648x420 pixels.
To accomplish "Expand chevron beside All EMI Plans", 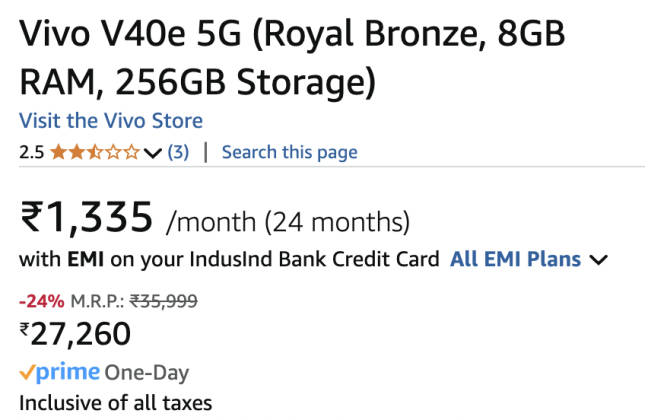I will pos(599,260).
